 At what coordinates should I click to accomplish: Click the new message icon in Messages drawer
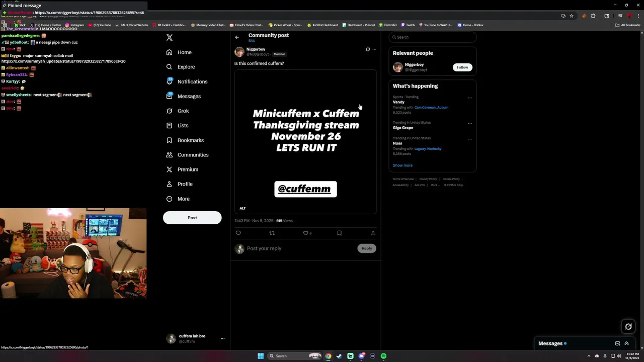coord(617,344)
